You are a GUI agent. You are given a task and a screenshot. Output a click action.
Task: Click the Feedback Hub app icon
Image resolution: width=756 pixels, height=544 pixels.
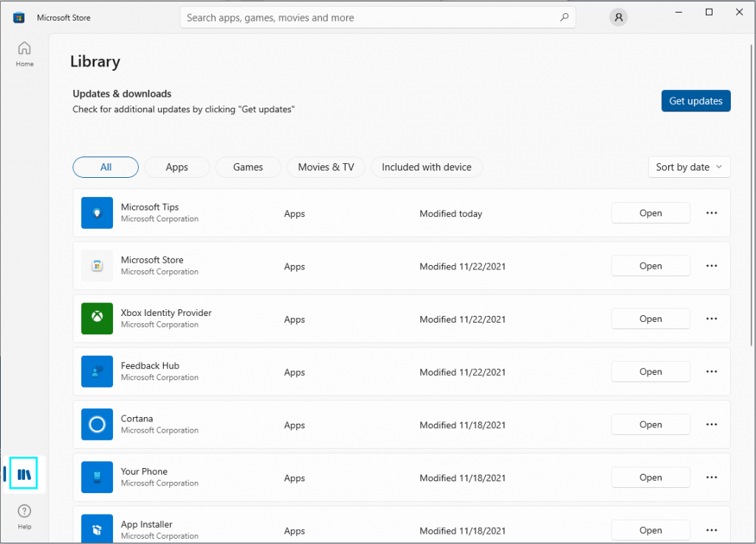[x=97, y=371]
